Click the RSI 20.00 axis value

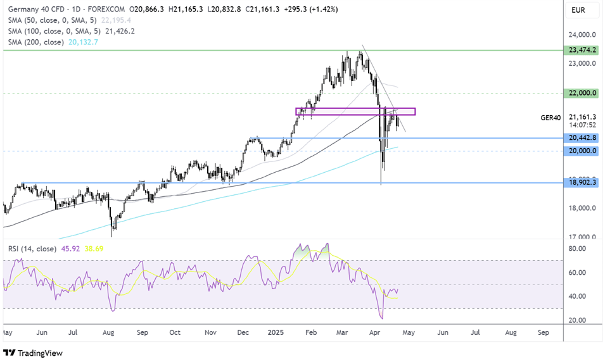(x=577, y=320)
